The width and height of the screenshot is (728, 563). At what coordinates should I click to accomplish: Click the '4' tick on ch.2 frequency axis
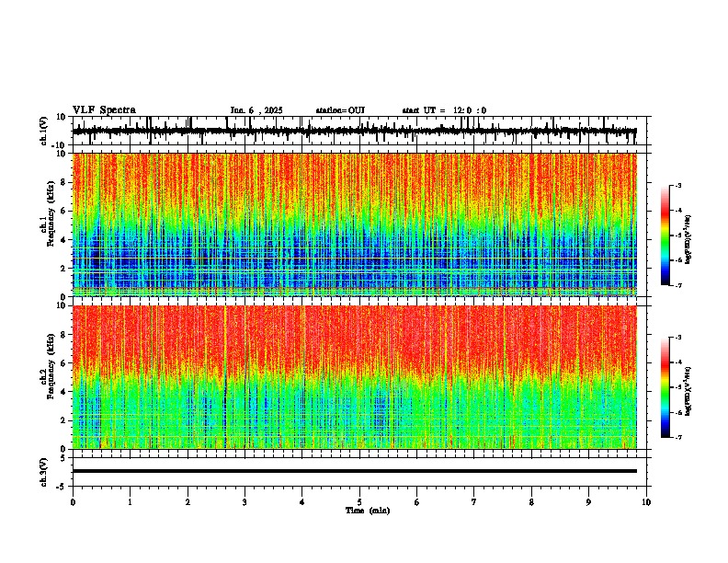point(64,392)
